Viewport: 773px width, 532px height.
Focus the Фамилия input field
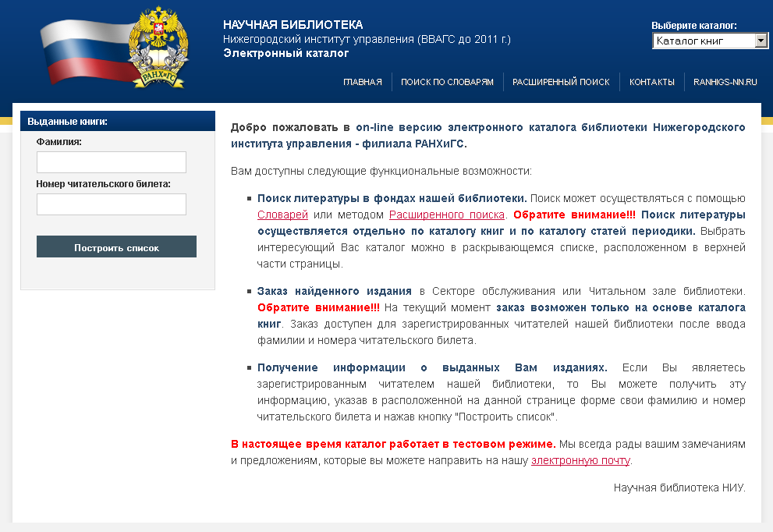[112, 162]
